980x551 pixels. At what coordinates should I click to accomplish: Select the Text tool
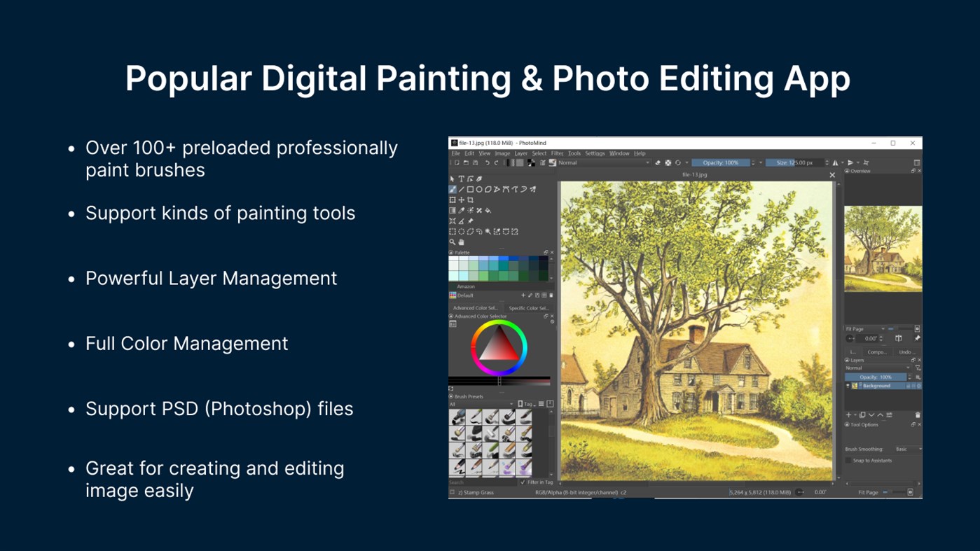[462, 179]
